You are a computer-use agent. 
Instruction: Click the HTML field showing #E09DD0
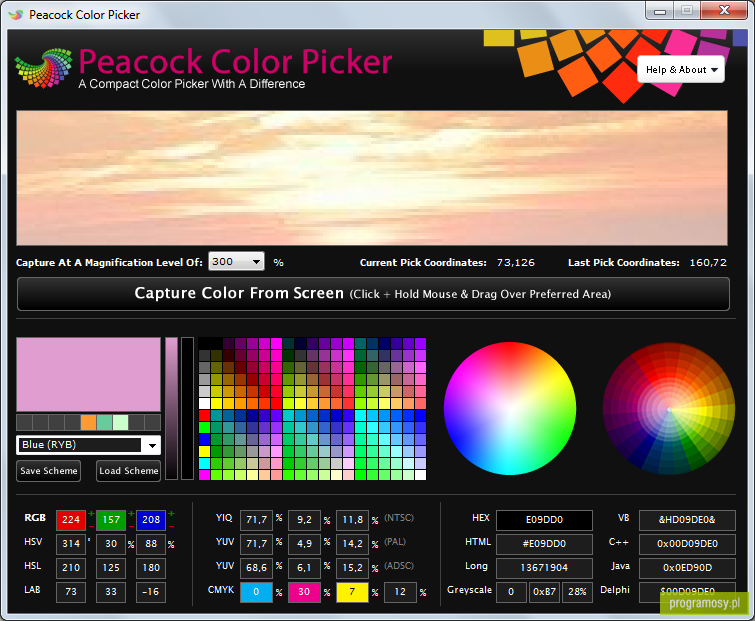coord(544,544)
